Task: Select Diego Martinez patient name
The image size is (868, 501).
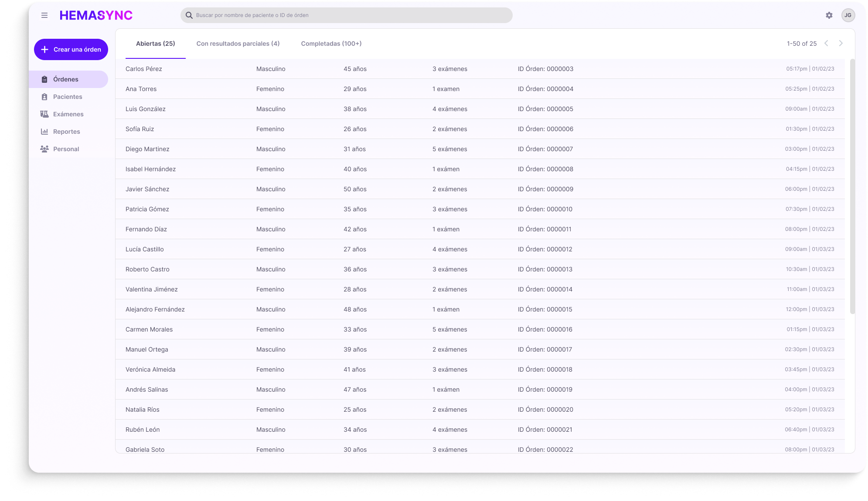Action: pos(147,149)
